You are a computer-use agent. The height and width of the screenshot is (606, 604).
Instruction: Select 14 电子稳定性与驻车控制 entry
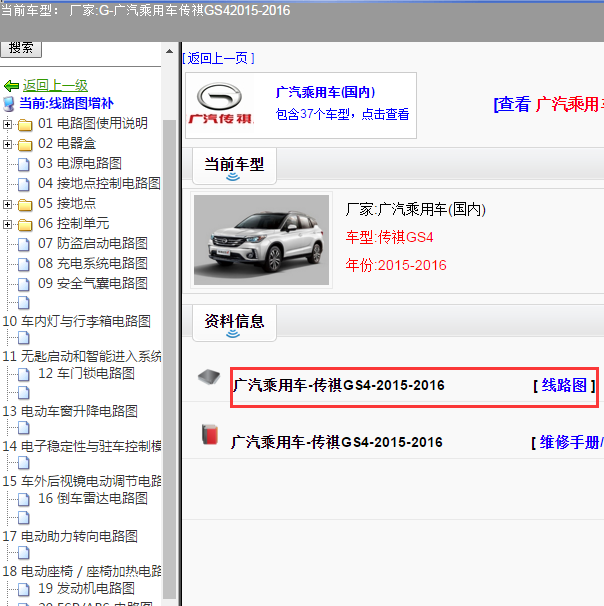point(82,446)
